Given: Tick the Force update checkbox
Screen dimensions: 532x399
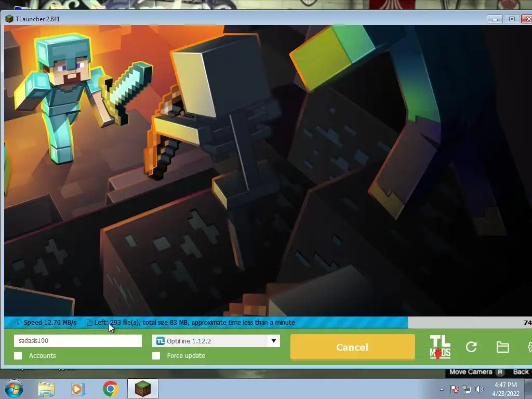Looking at the screenshot, I should pos(156,355).
